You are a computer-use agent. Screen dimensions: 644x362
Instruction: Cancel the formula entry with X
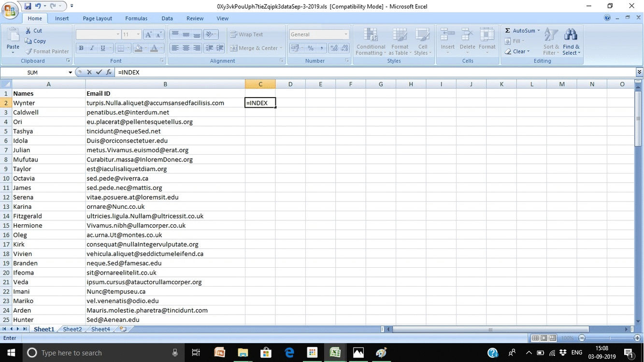(89, 72)
